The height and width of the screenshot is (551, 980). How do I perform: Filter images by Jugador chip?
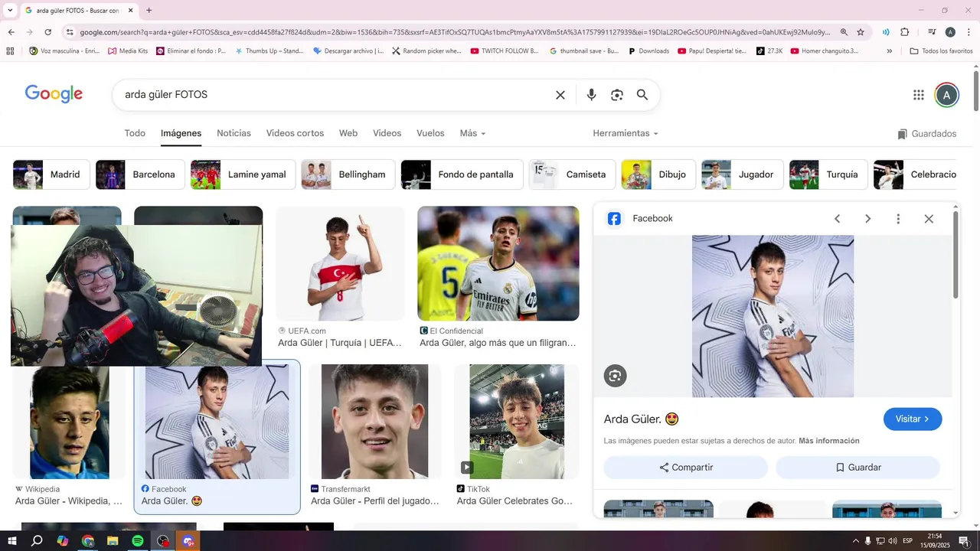coord(743,174)
